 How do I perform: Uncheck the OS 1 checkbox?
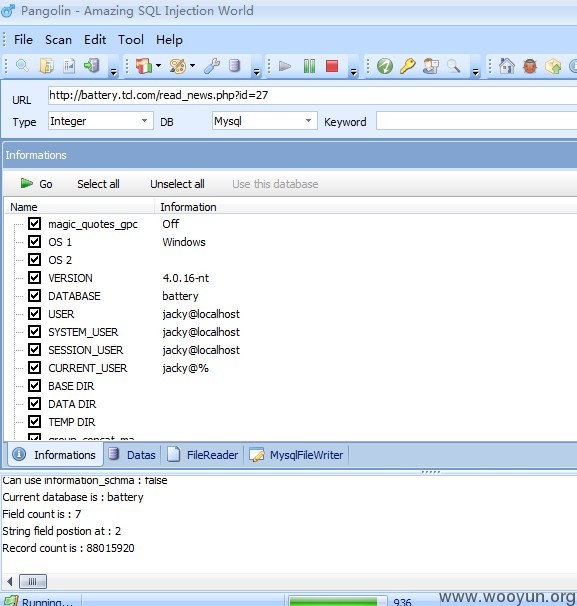(34, 242)
